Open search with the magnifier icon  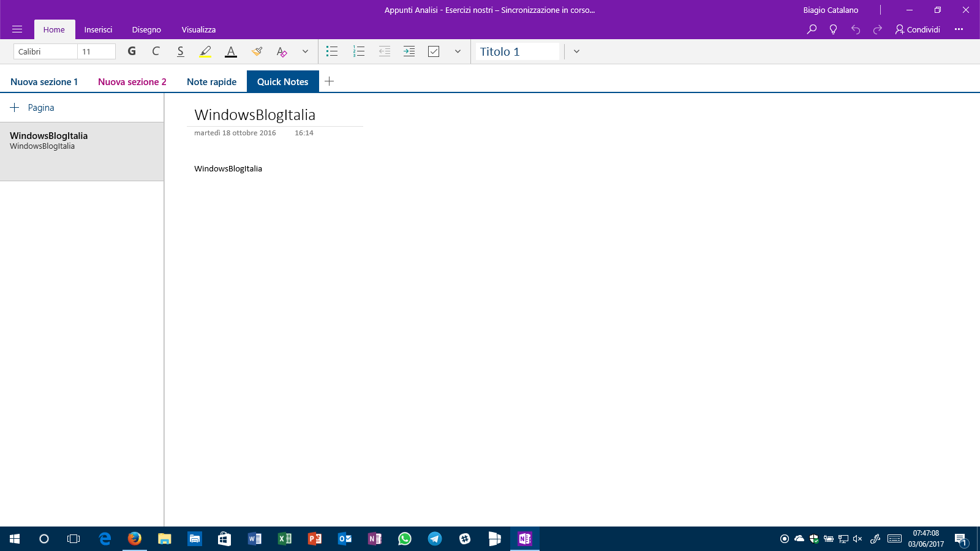pyautogui.click(x=812, y=29)
